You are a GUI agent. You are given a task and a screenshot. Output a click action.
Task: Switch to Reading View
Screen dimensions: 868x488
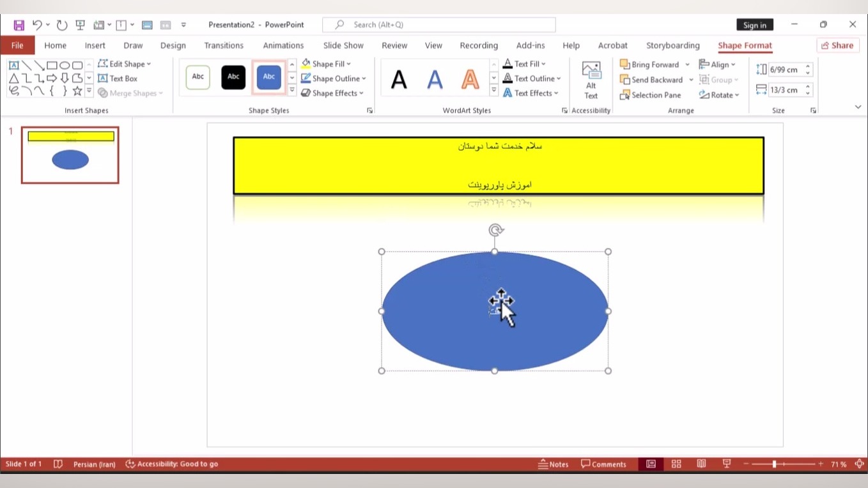click(x=701, y=464)
